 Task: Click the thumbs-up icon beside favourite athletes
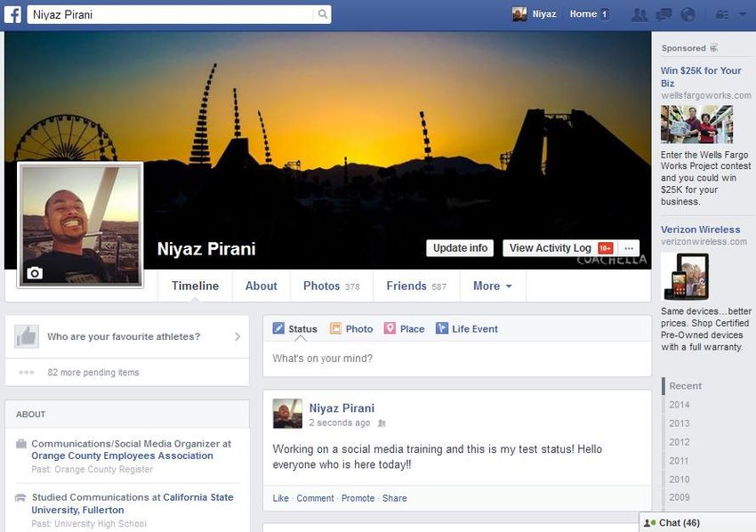click(27, 336)
